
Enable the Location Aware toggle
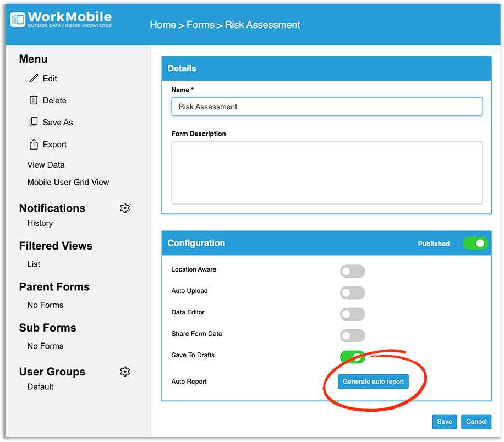pyautogui.click(x=353, y=272)
